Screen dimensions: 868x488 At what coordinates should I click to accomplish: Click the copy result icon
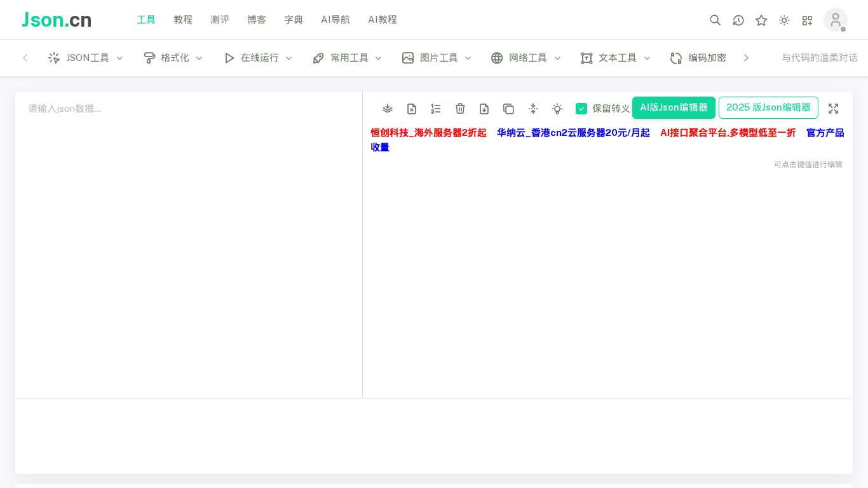click(x=508, y=109)
